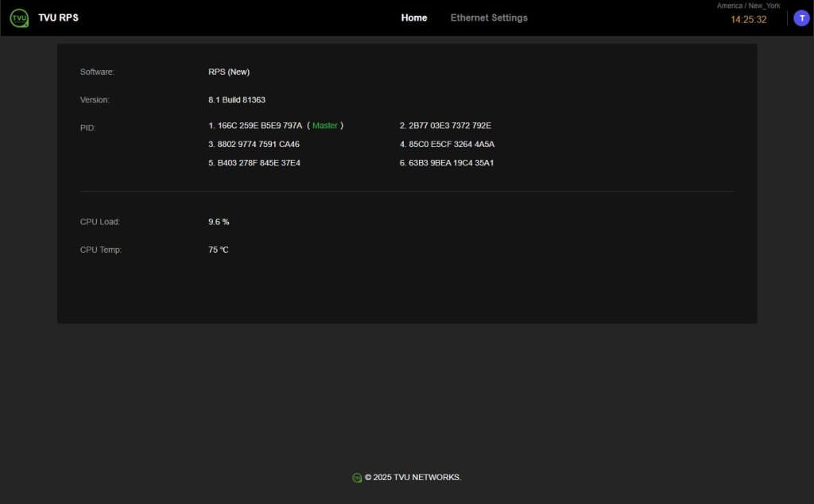Click the small TVU logo in footer
The height and width of the screenshot is (504, 814).
point(357,478)
